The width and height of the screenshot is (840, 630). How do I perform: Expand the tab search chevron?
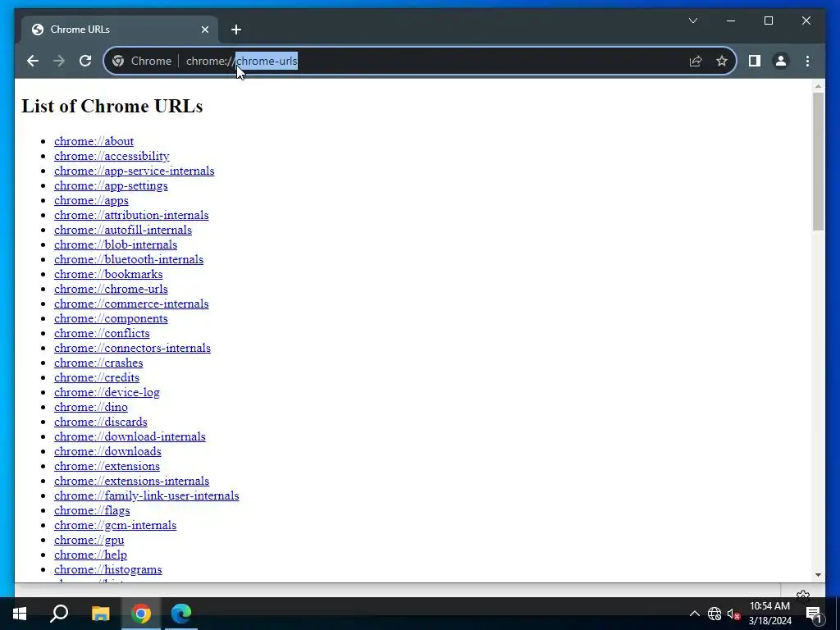click(692, 21)
